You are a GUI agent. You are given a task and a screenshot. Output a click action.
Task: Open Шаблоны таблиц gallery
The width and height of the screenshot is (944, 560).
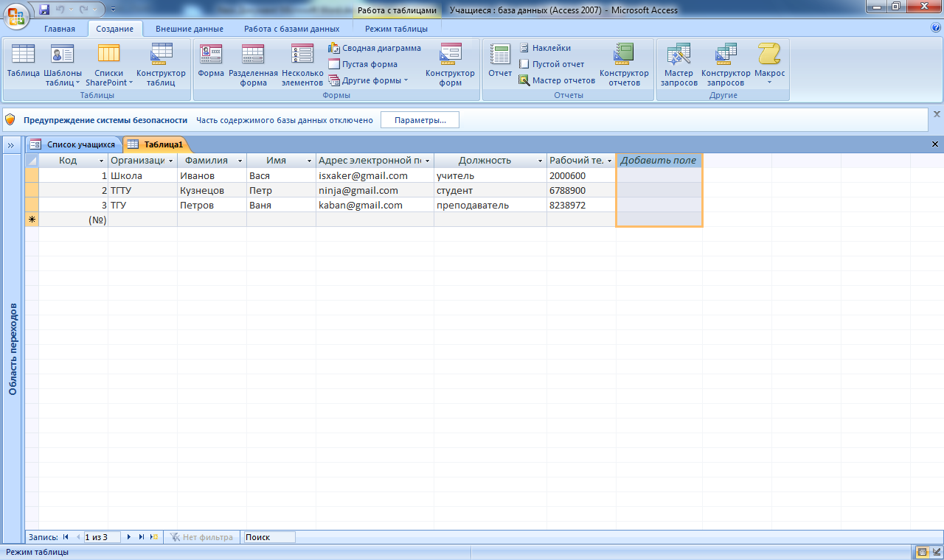63,64
